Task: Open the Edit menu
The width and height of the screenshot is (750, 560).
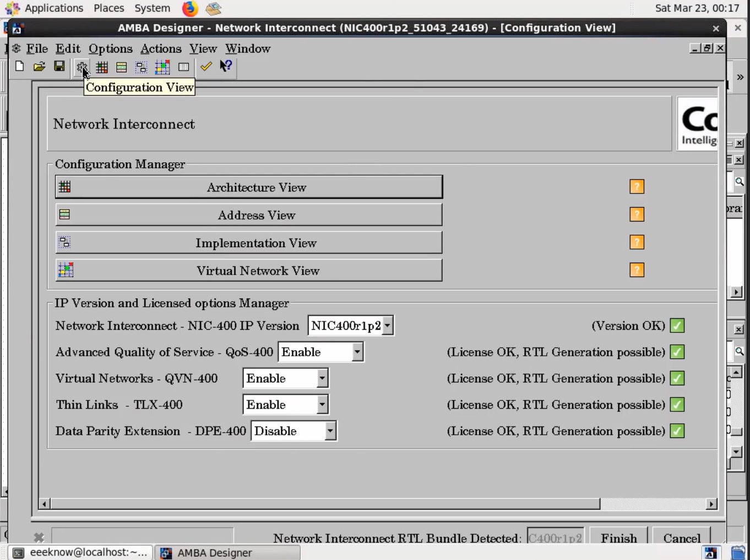Action: [68, 48]
